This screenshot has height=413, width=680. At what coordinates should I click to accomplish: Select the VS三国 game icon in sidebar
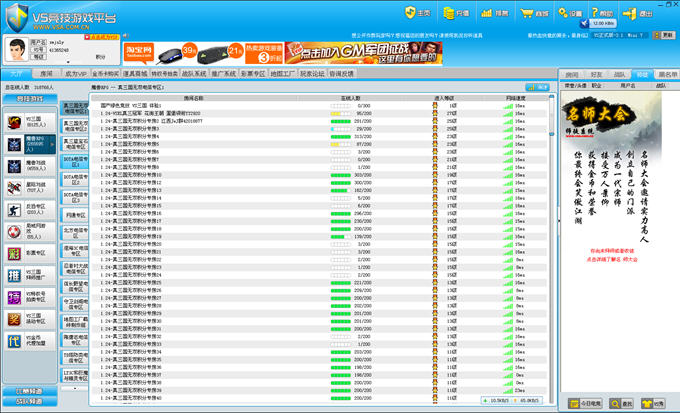pos(14,122)
